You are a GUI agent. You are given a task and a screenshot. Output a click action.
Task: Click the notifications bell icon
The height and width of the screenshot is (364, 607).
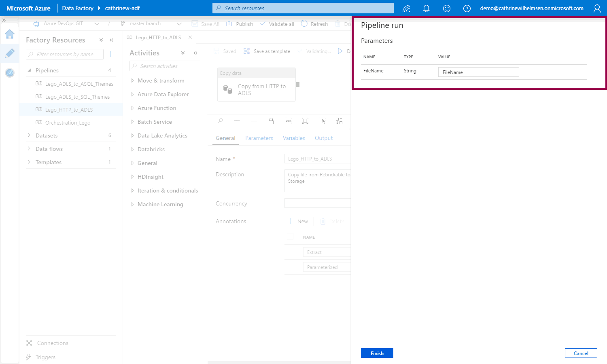pos(426,8)
